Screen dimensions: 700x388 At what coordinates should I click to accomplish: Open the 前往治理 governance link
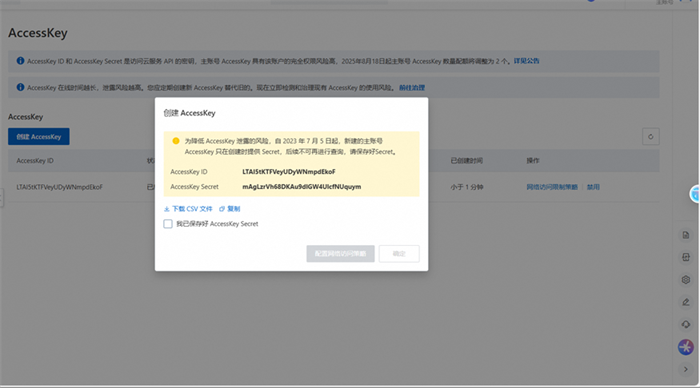[412, 88]
